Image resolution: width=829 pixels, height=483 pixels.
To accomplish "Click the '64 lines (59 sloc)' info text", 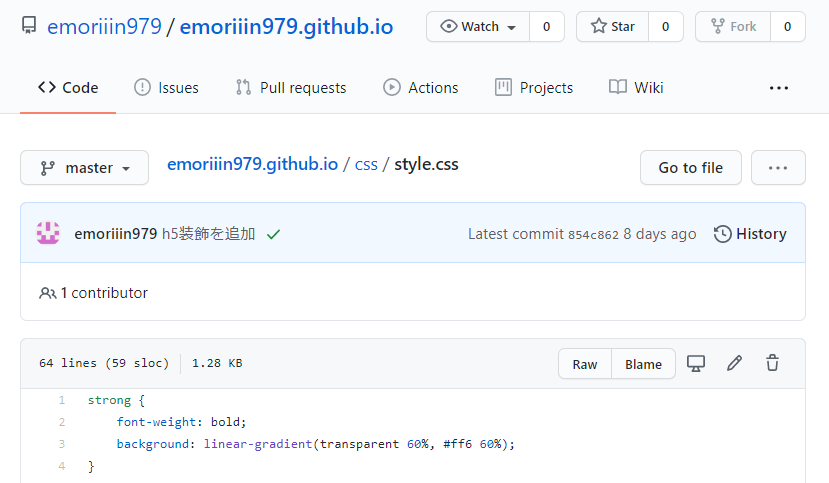I will (x=104, y=363).
